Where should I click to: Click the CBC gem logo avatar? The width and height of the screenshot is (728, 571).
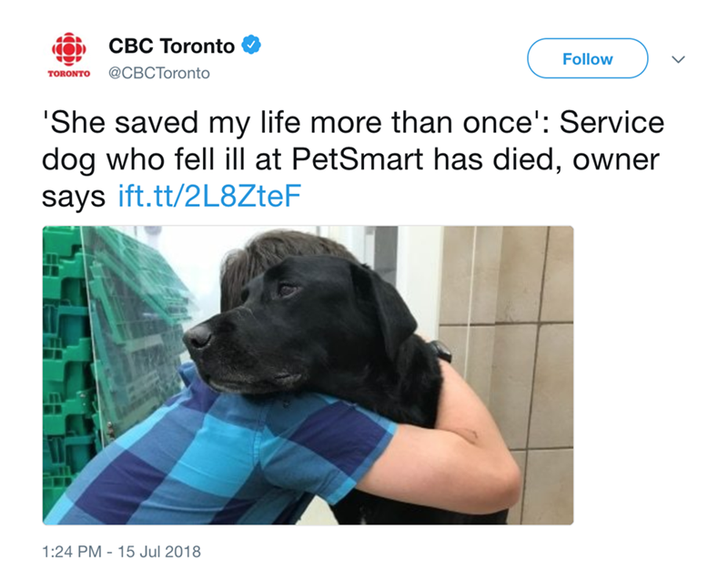(x=67, y=48)
